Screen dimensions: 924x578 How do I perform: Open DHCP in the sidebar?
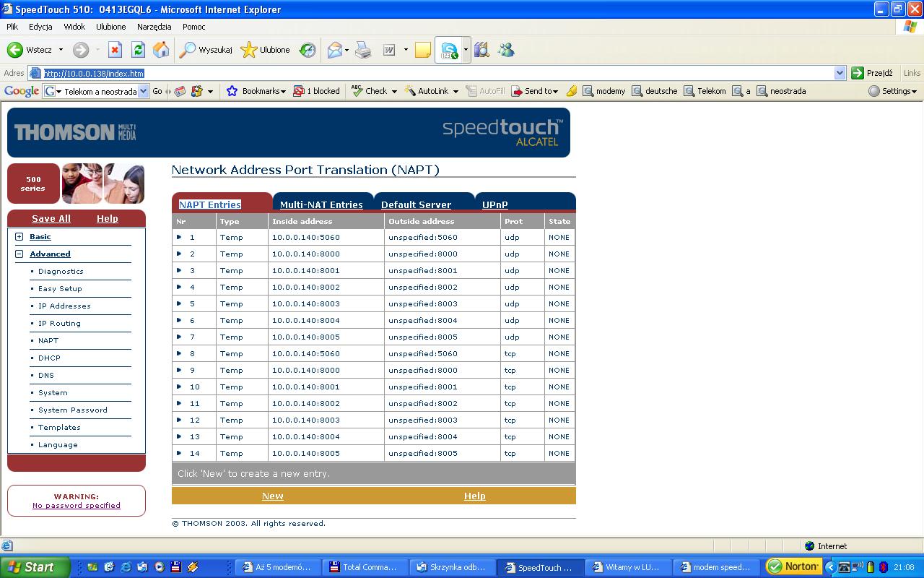pos(49,358)
